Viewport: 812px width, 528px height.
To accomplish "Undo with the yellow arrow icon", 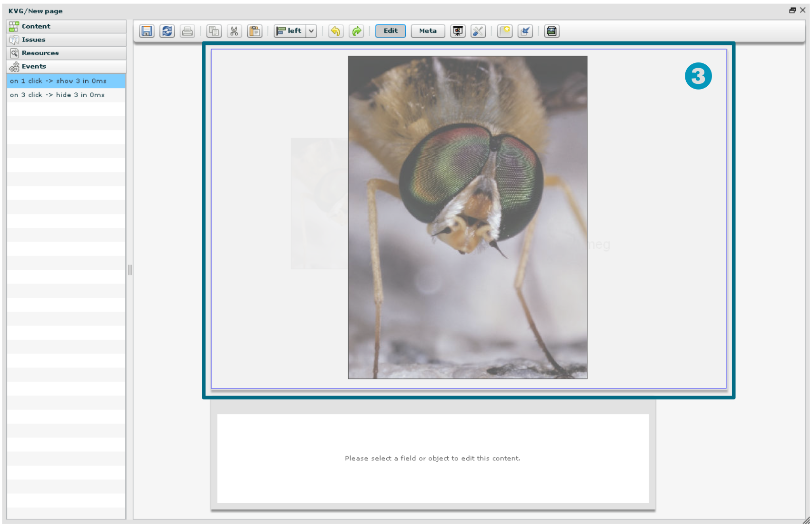I will coord(336,31).
